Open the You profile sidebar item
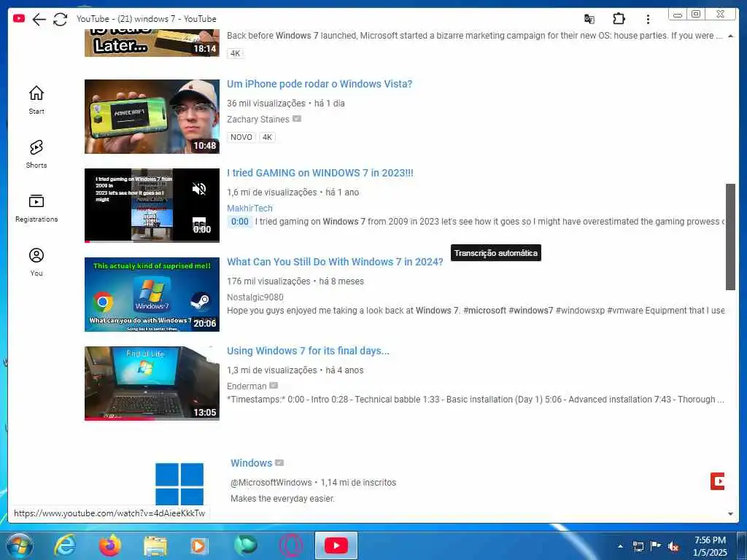The height and width of the screenshot is (560, 747). (x=36, y=262)
